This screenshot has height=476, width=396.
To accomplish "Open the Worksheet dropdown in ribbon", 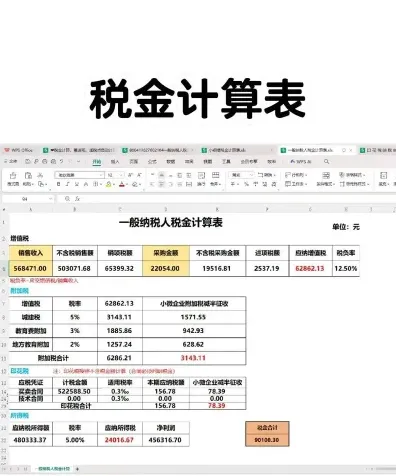I will pos(296,184).
